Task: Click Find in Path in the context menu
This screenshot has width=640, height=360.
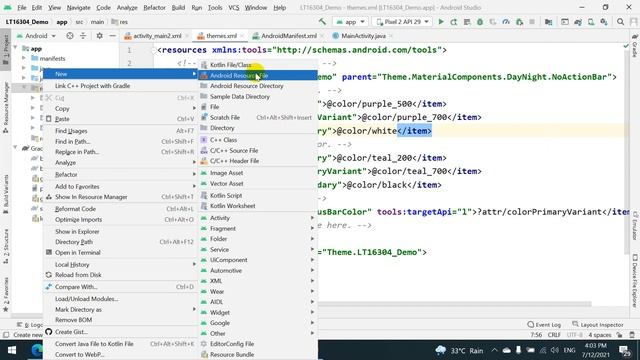Action: coord(120,141)
